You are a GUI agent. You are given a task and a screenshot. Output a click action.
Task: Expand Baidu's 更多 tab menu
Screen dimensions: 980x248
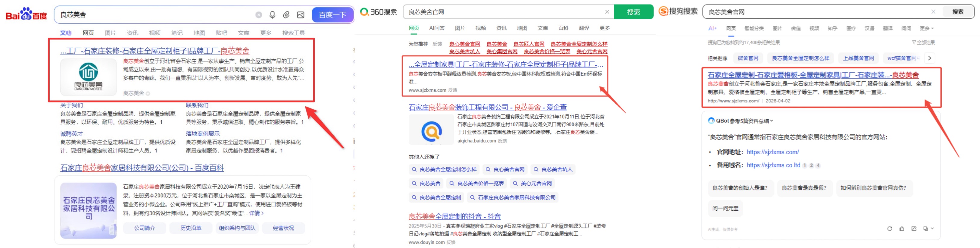point(266,33)
